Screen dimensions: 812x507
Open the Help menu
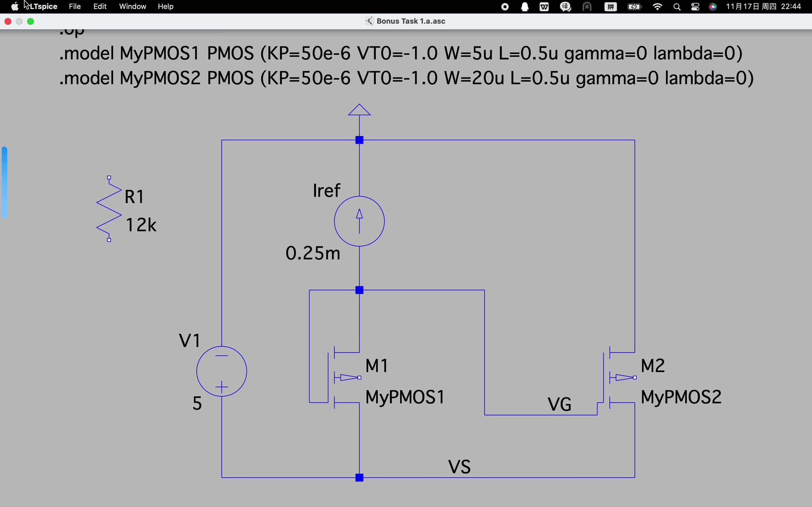166,7
